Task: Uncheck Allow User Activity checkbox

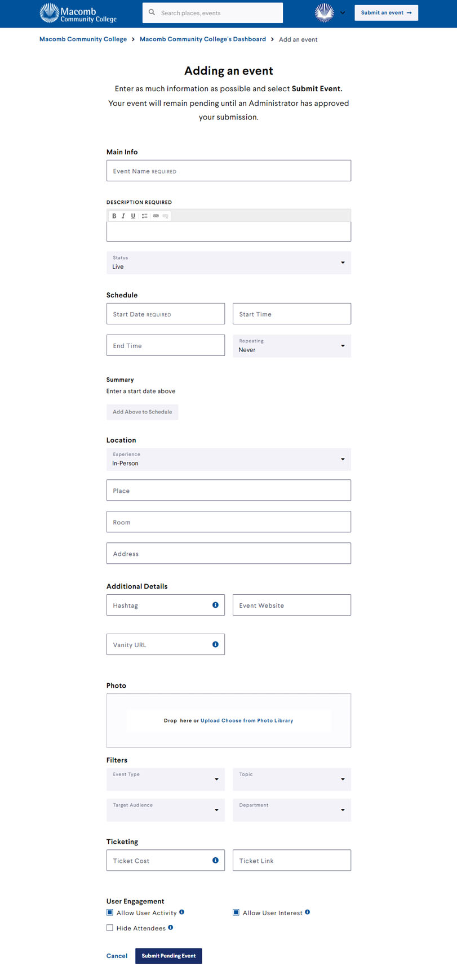Action: point(110,912)
